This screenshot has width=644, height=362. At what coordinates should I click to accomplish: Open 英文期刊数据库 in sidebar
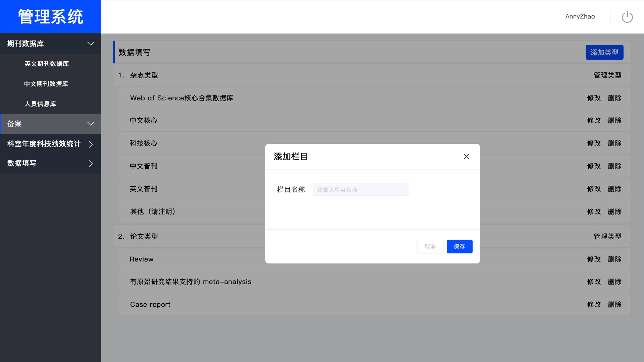tap(47, 64)
